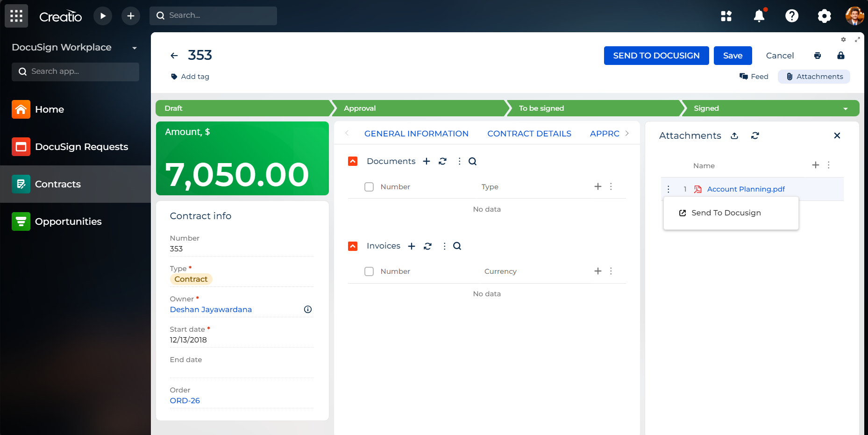Open Documents table column options menu
The width and height of the screenshot is (868, 435).
click(x=611, y=186)
